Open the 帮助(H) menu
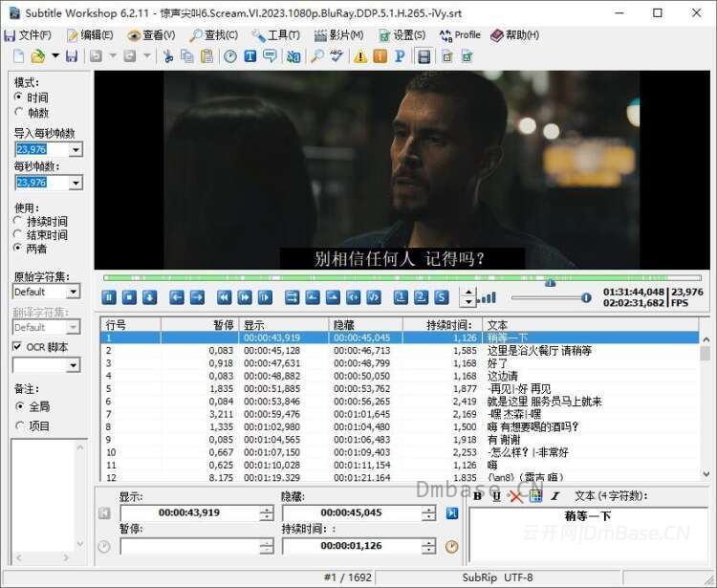Screen dimensions: 717x588 point(515,35)
